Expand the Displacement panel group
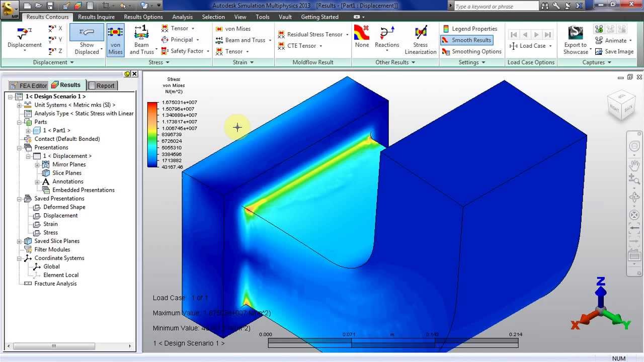Image resolution: width=644 pixels, height=362 pixels. point(53,62)
